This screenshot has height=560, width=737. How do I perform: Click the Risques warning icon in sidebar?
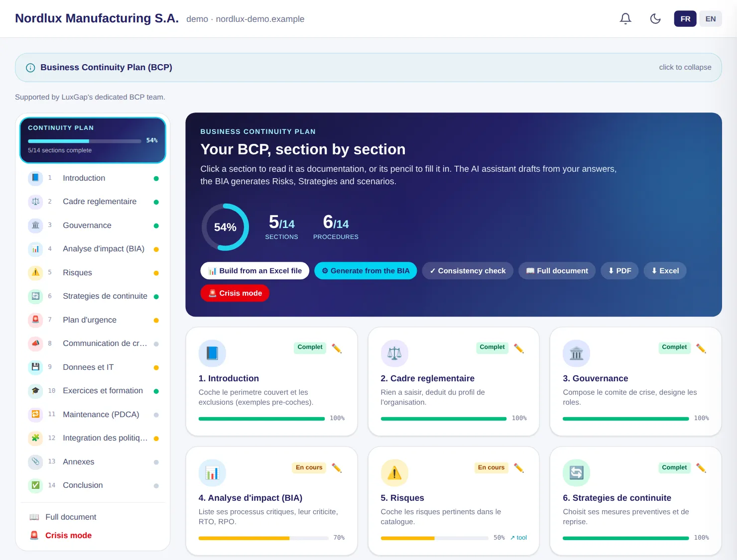[x=35, y=273]
